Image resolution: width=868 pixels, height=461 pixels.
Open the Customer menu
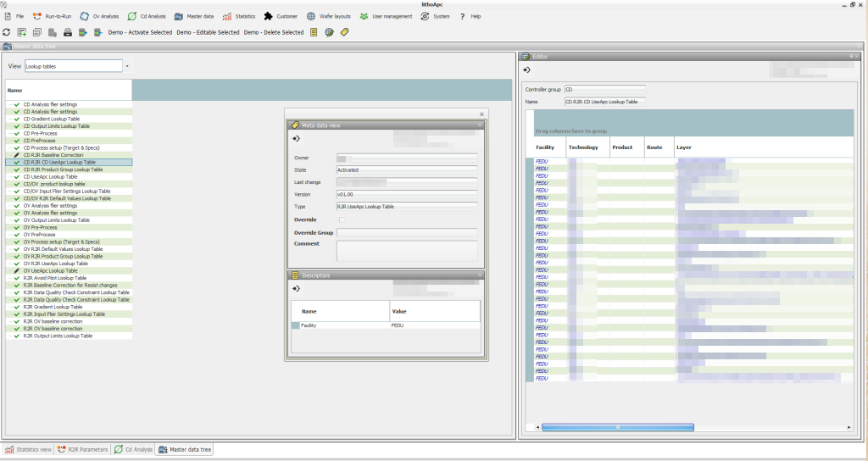point(281,17)
